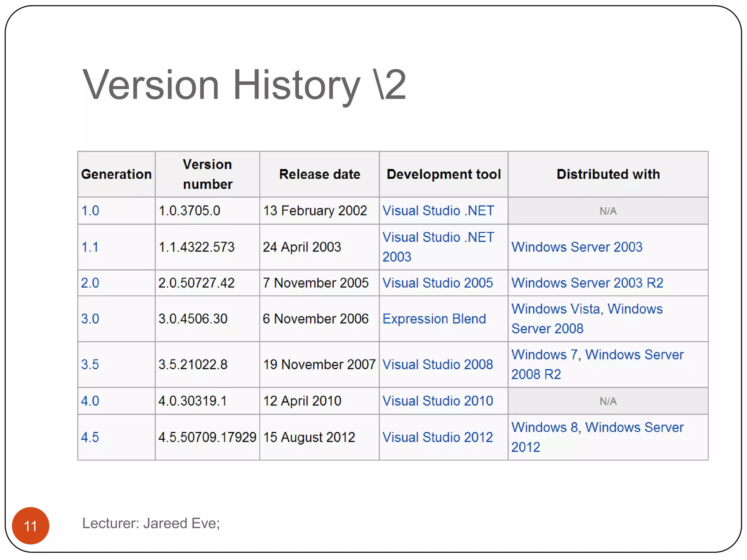
Task: Open the Expression Blend link
Action: point(434,319)
